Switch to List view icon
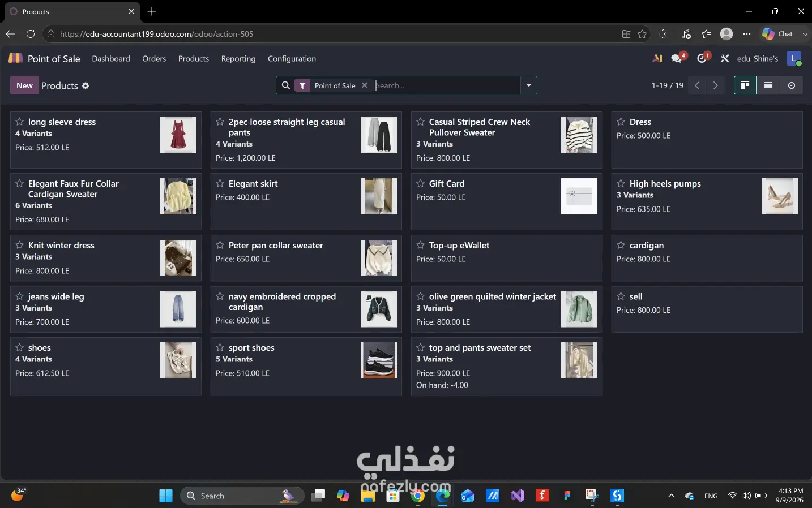 click(x=768, y=85)
